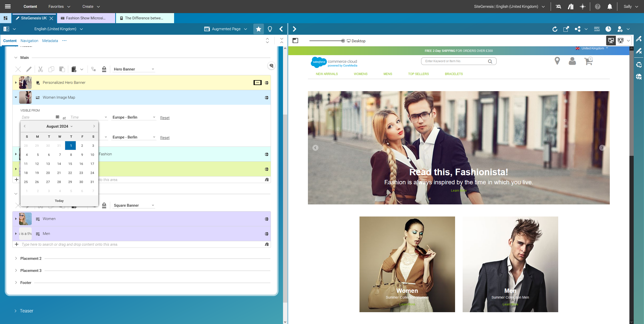The image size is (644, 324).
Task: Select the Time Travel clock icon
Action: coord(609,29)
